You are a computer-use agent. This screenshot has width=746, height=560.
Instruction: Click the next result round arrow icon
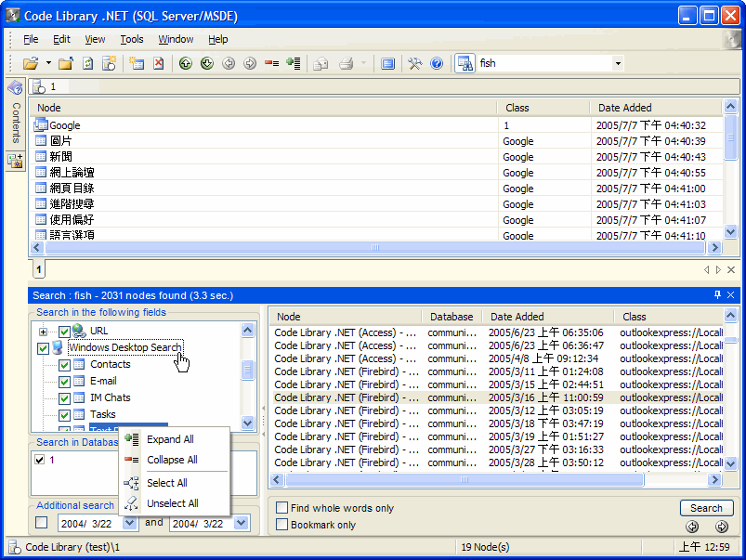722,527
